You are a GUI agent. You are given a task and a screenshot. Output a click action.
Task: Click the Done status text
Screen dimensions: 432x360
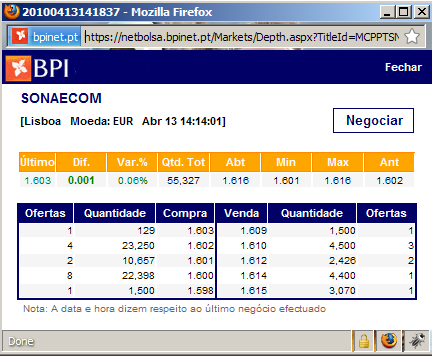21,341
